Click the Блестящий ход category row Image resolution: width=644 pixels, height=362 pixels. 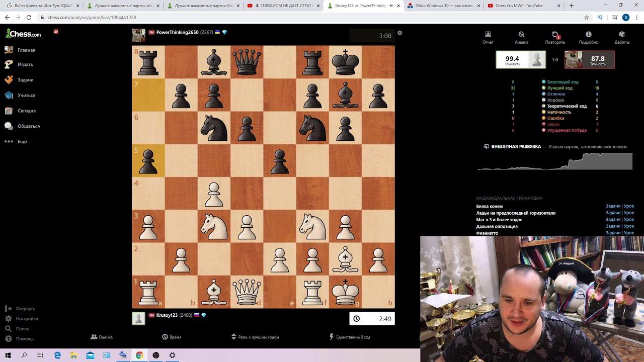coord(555,82)
